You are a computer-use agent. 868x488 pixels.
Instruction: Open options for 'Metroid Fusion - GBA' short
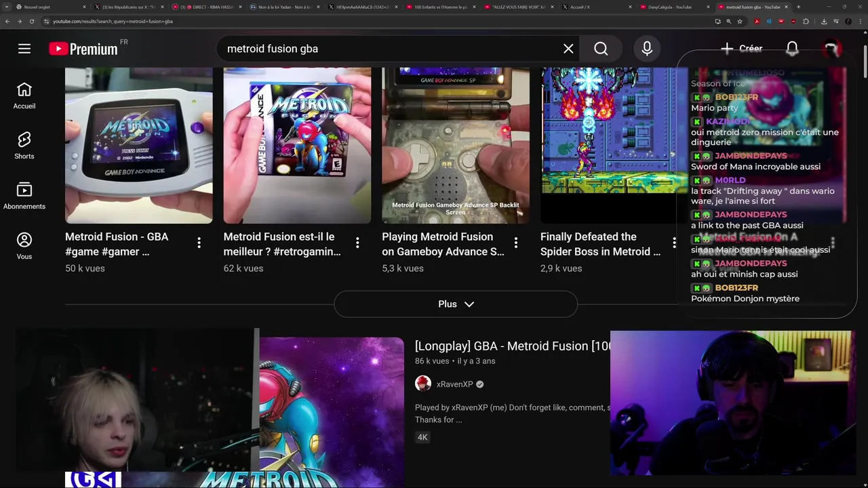tap(199, 243)
